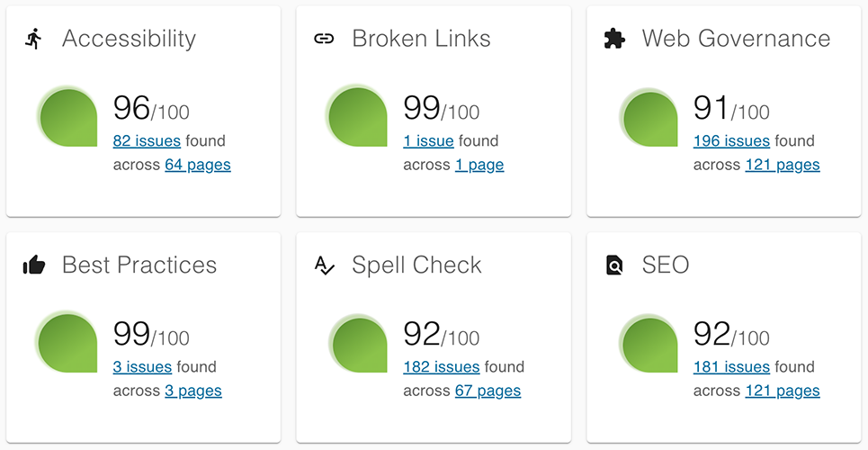The image size is (868, 450).
Task: Click the green SEO score indicator
Action: tap(649, 344)
